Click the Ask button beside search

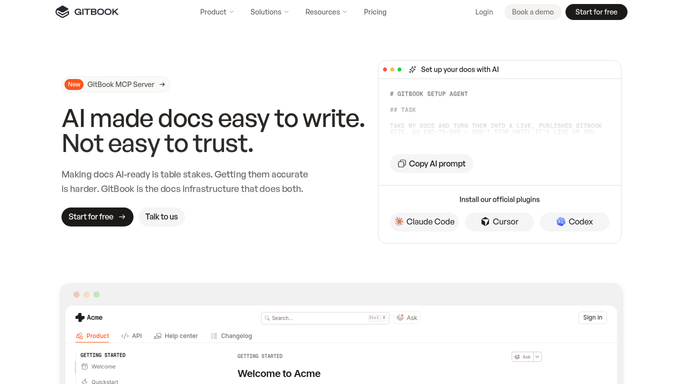point(407,318)
